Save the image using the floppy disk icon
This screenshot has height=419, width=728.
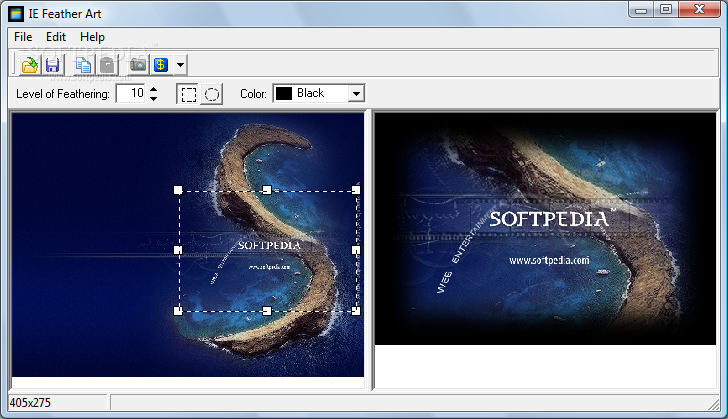point(52,65)
